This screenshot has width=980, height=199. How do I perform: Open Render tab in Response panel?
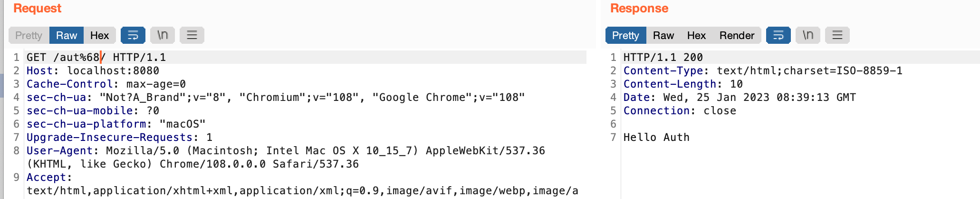pos(737,35)
